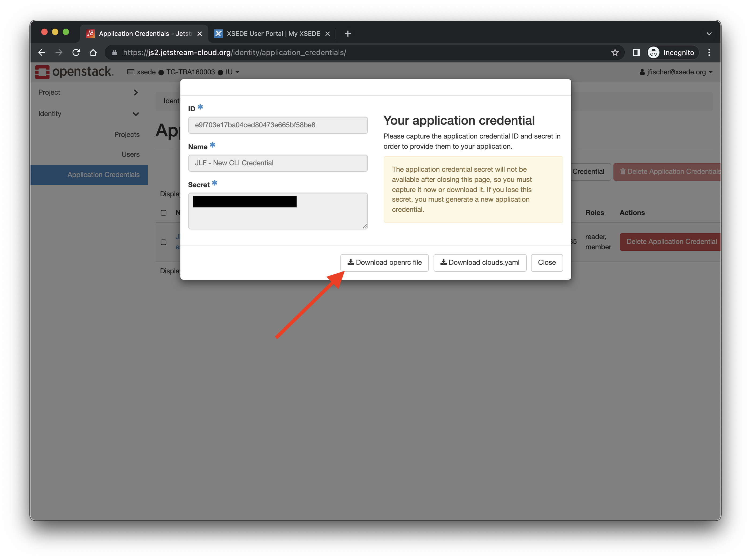This screenshot has height=560, width=751.
Task: Select Application Credentials in the sidebar
Action: [103, 175]
